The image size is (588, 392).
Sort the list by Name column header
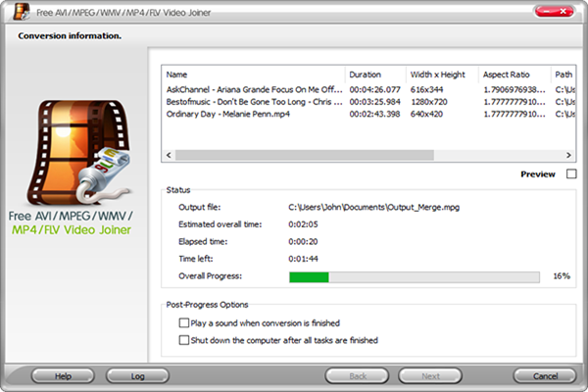pos(253,73)
